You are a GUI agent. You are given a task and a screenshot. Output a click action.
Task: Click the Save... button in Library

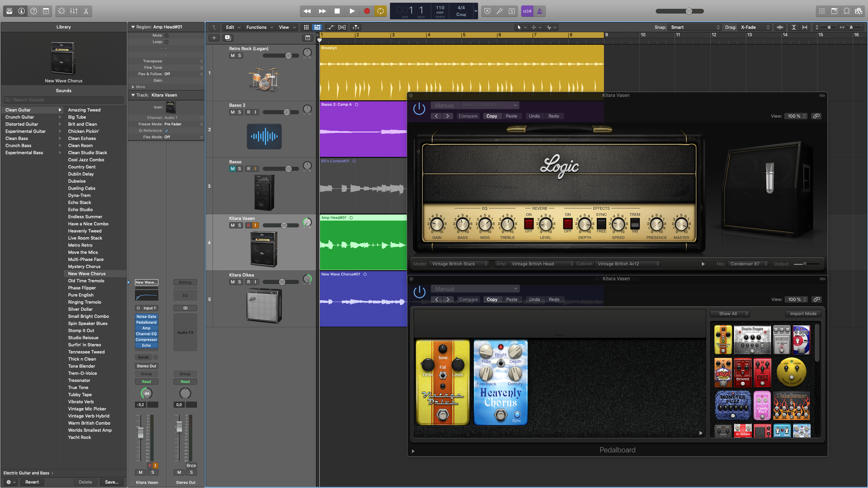(x=112, y=482)
